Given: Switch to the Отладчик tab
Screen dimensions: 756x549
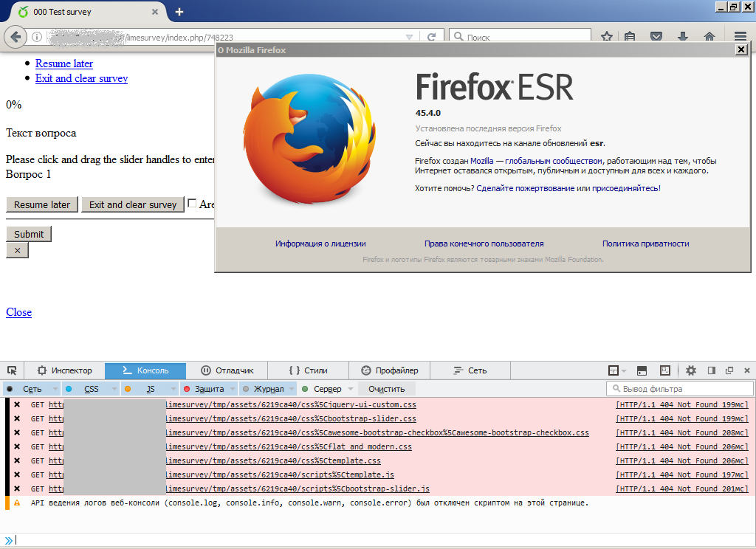Looking at the screenshot, I should [x=227, y=370].
